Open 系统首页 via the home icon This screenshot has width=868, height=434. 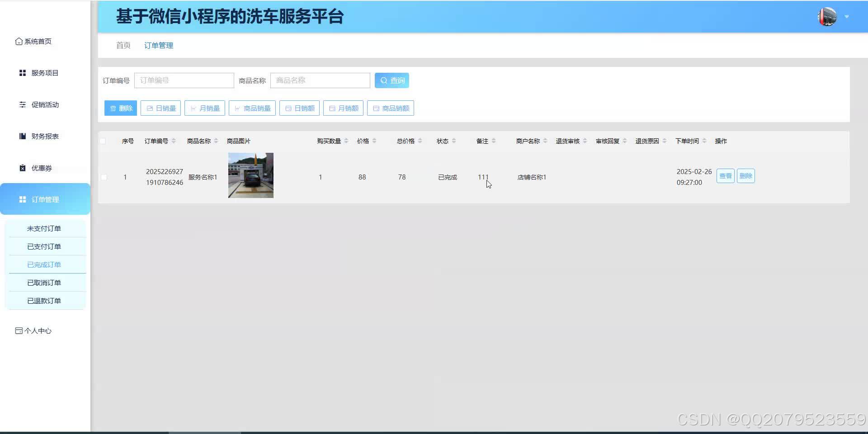point(19,41)
